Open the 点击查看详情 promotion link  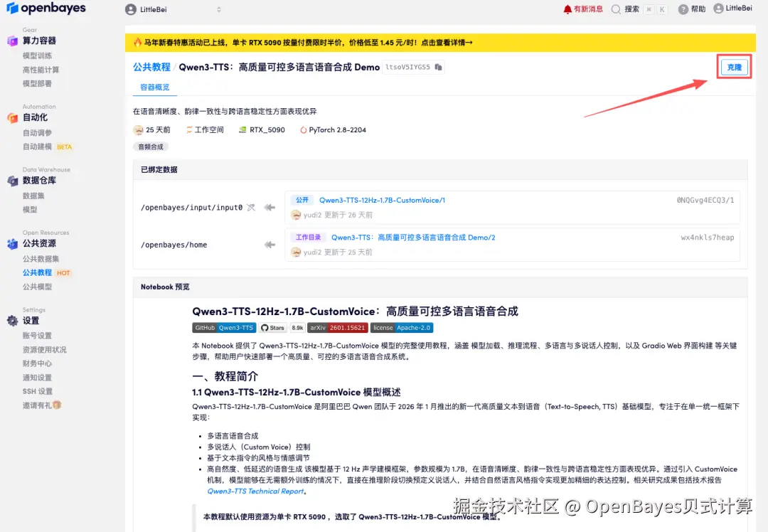(444, 42)
